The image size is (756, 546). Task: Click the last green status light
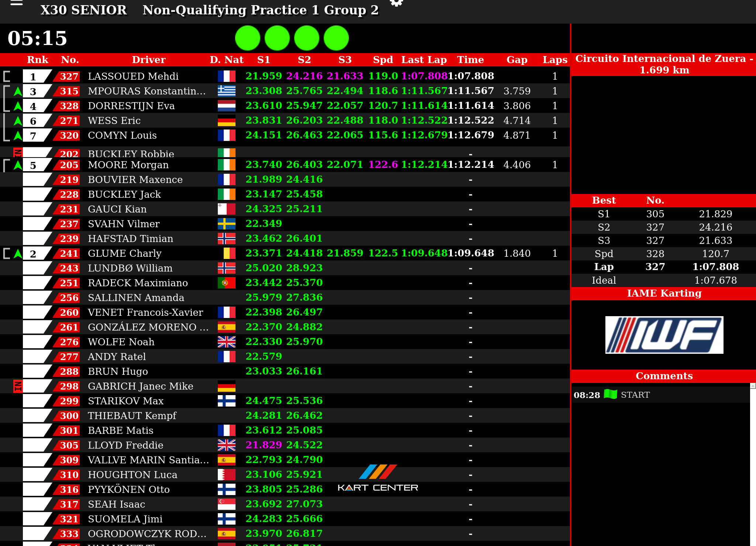point(336,38)
